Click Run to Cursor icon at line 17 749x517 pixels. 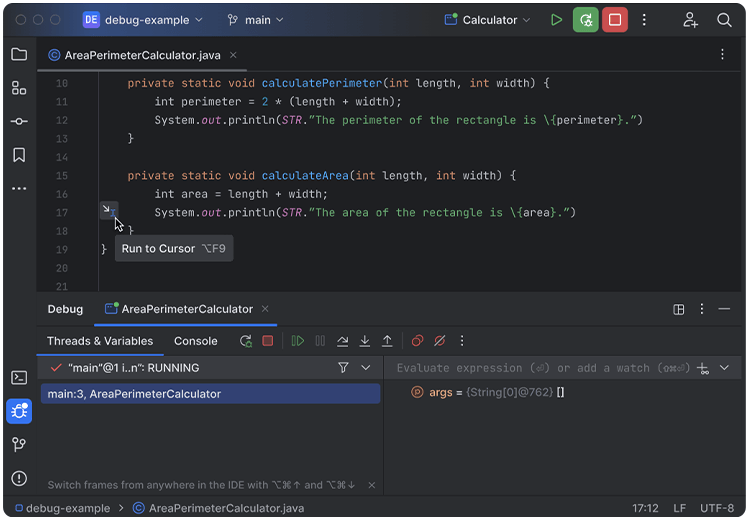[x=108, y=209]
